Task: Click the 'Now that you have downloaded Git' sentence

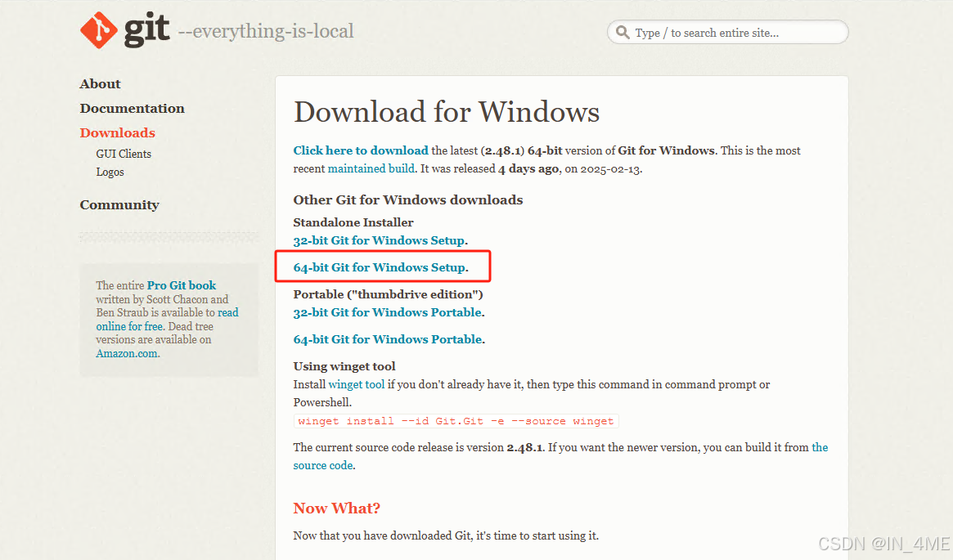Action: [446, 535]
